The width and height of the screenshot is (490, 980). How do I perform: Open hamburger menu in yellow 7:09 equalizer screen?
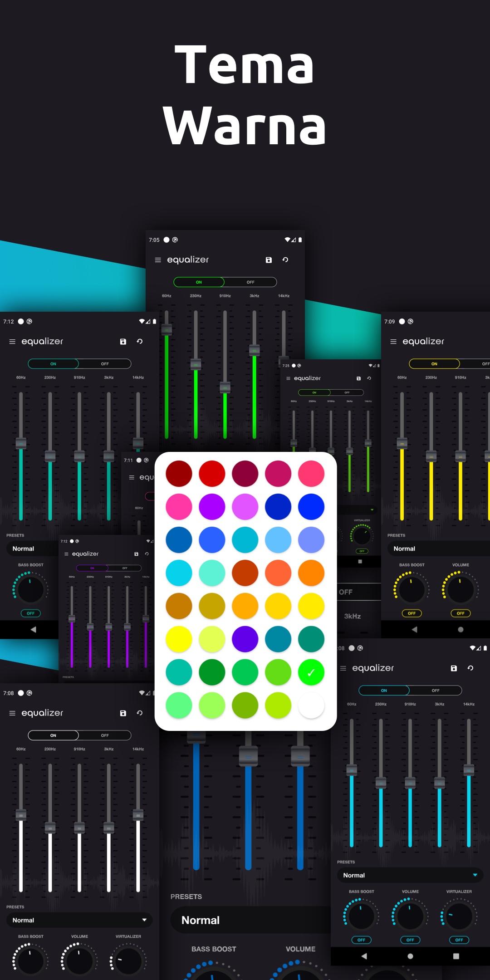pyautogui.click(x=393, y=342)
